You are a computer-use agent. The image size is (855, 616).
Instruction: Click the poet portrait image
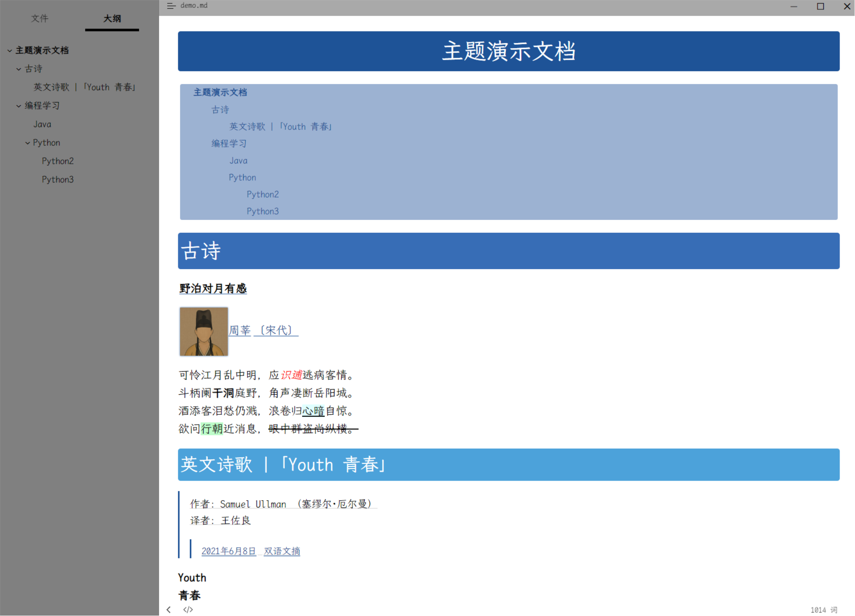[203, 331]
